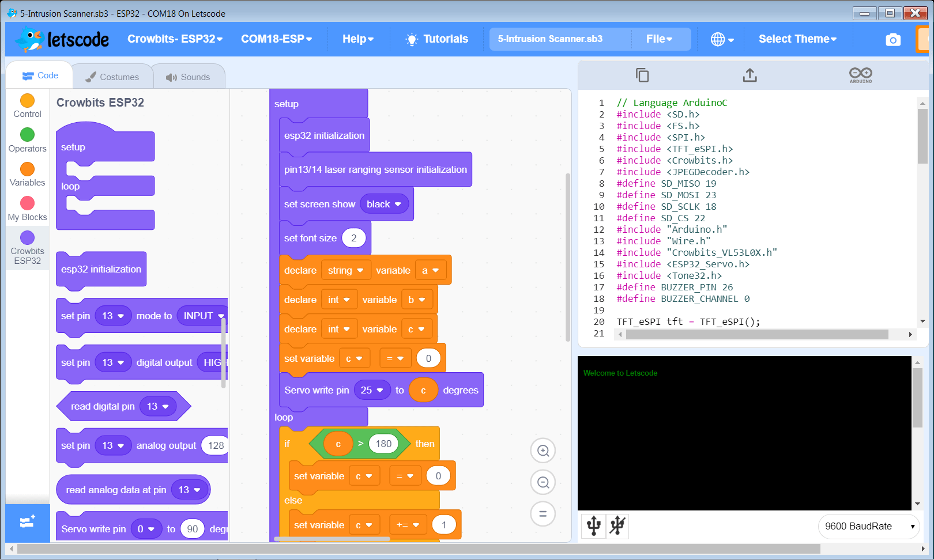
Task: Click the Crowbits ESP32 palette heading
Action: [100, 103]
